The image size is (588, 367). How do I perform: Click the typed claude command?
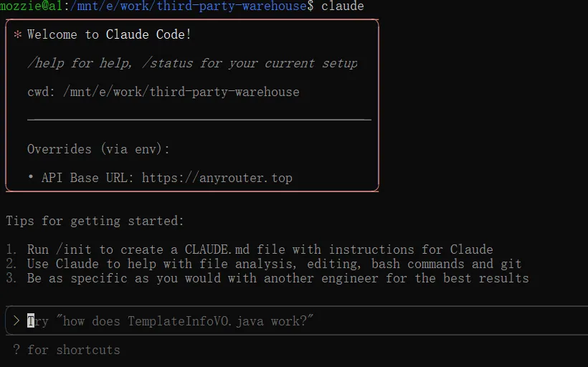(x=342, y=6)
